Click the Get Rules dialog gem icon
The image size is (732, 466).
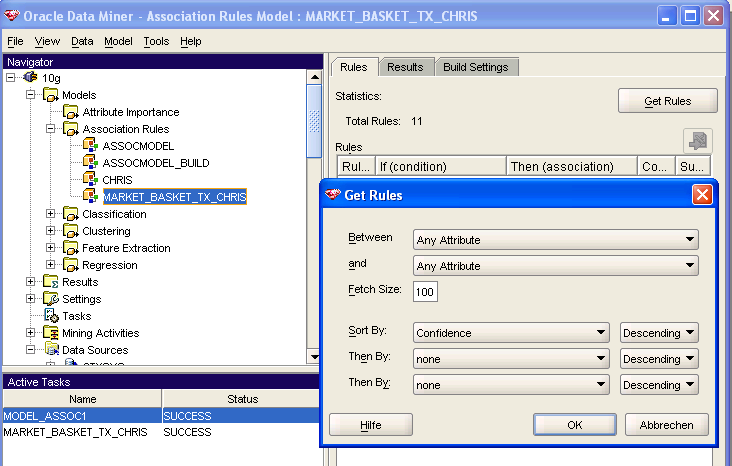coord(333,194)
